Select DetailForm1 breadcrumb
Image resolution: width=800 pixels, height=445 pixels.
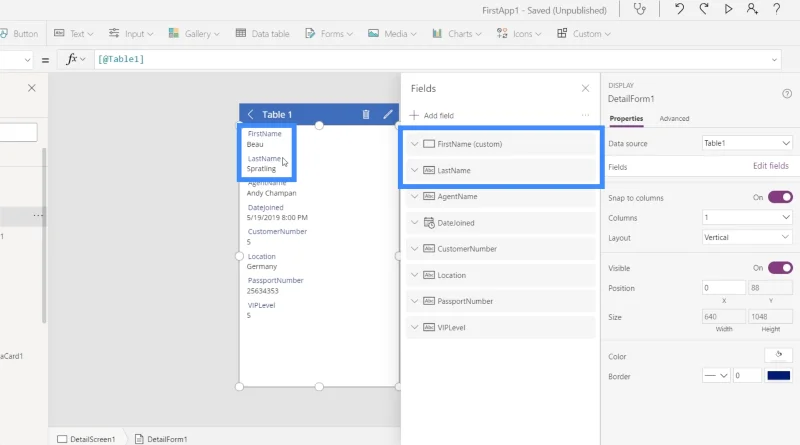(x=161, y=439)
